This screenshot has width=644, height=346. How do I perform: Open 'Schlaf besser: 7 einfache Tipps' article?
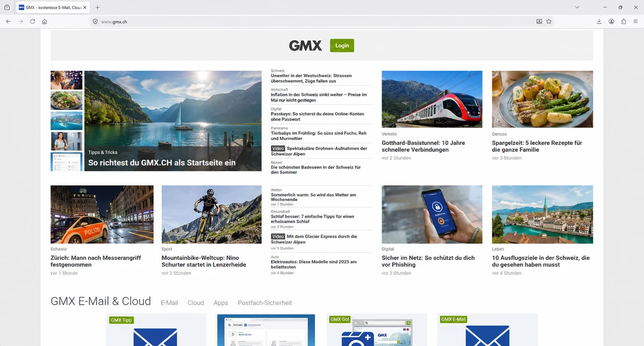[312, 219]
